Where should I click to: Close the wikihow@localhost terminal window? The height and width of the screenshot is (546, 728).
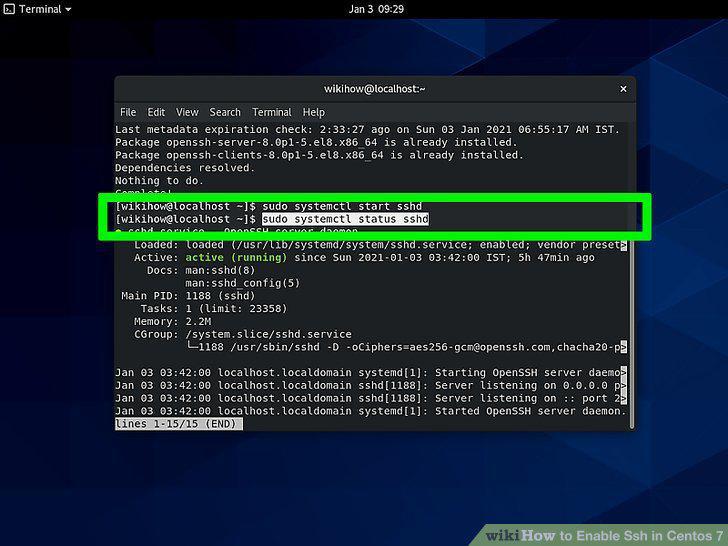(x=623, y=89)
